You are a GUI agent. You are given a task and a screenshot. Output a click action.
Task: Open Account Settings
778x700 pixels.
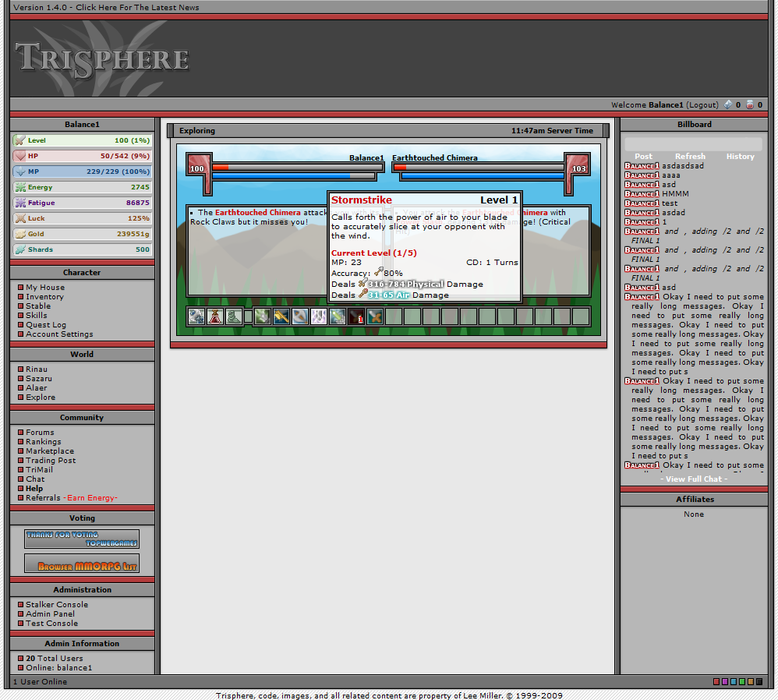59,334
